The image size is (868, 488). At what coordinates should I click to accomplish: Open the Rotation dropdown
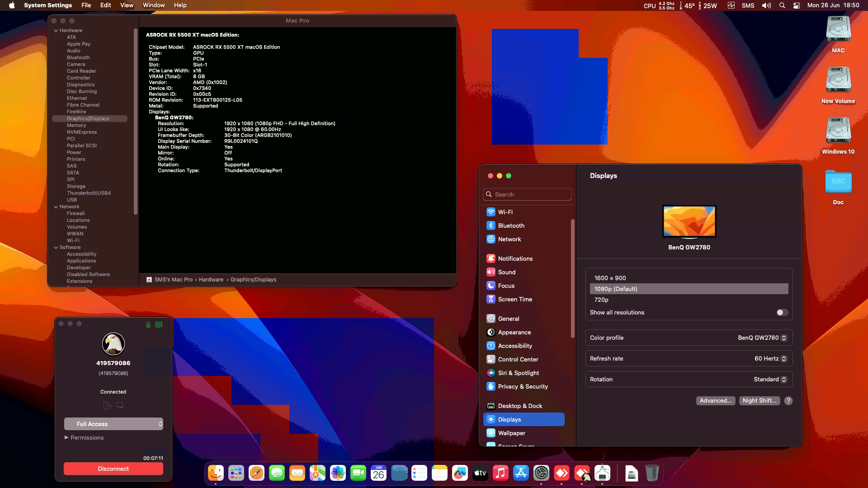(x=770, y=379)
